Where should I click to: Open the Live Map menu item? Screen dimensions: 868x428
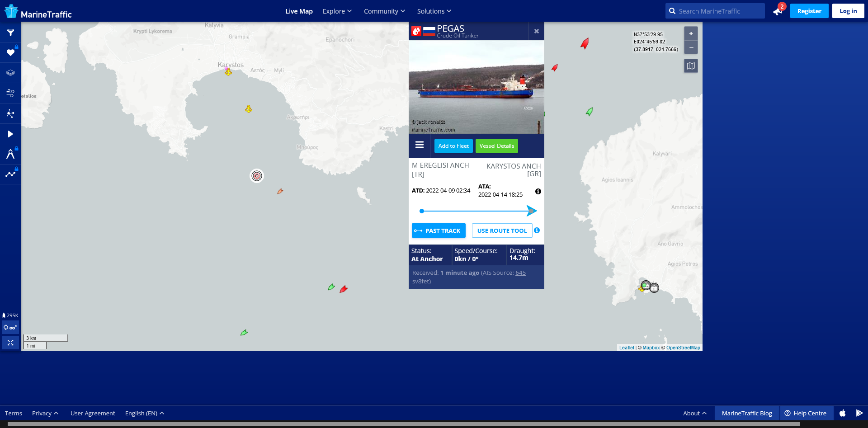point(299,11)
